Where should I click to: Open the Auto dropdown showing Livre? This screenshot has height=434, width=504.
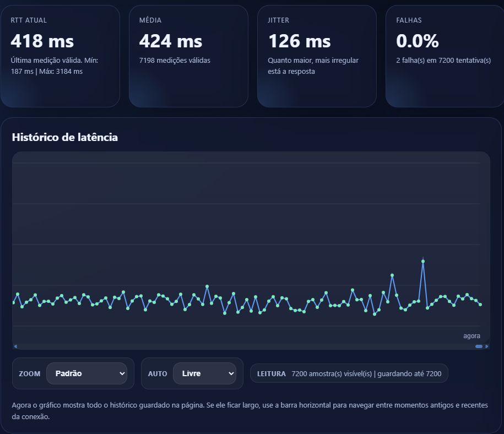coord(204,373)
